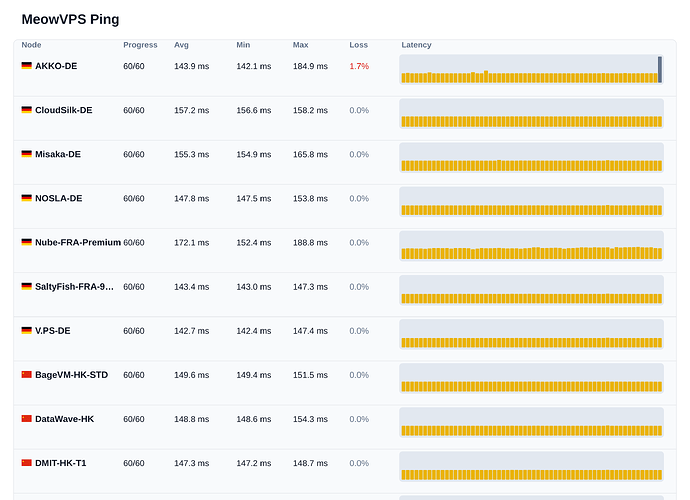The width and height of the screenshot is (690, 500).
Task: Click Misaka-DE max value 165.8 ms
Action: 310,154
